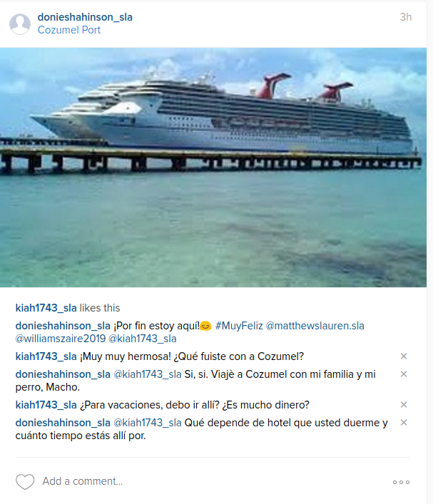Screen dimensions: 433x504
Task: Click the profile avatar of donieshahinson_sla
Action: point(20,24)
